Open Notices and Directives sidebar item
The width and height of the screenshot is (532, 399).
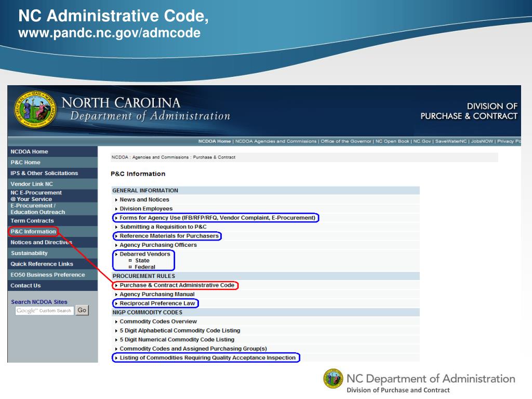[41, 243]
